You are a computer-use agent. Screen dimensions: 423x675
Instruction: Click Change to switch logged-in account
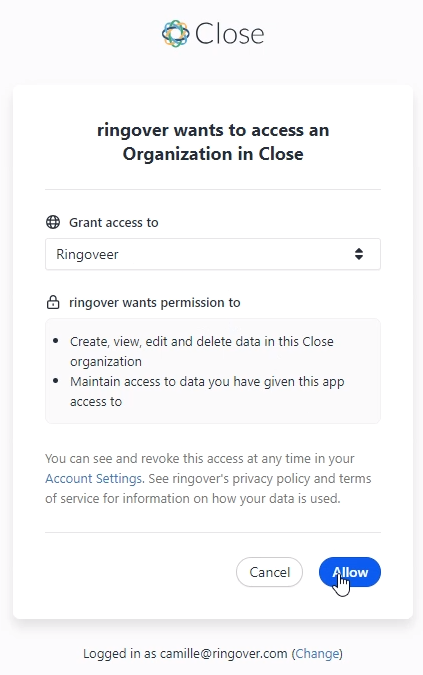pyautogui.click(x=318, y=653)
